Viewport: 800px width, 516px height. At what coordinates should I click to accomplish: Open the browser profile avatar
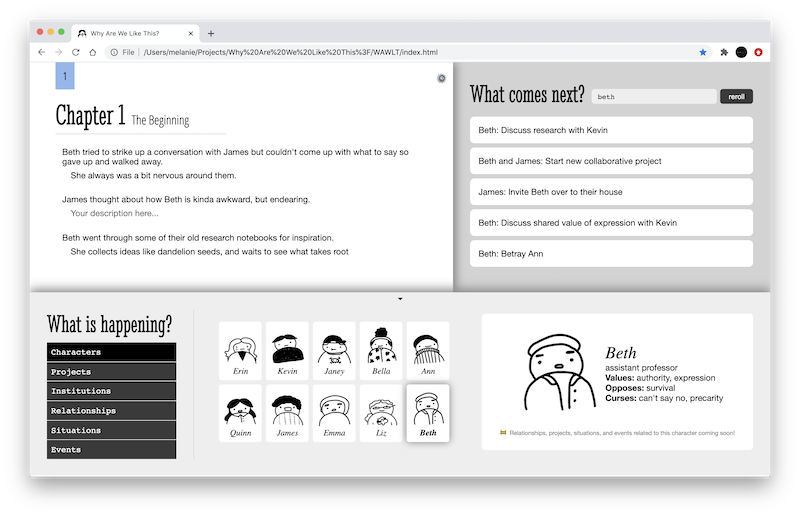(741, 52)
